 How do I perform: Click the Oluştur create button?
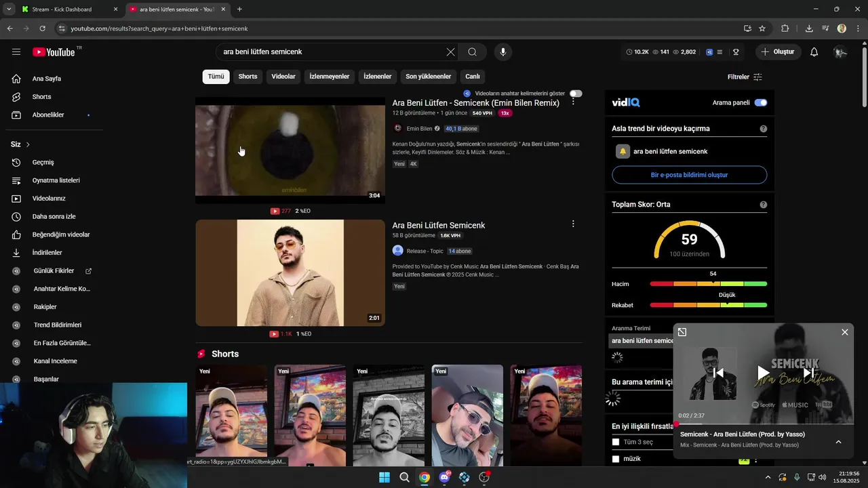[x=778, y=52]
